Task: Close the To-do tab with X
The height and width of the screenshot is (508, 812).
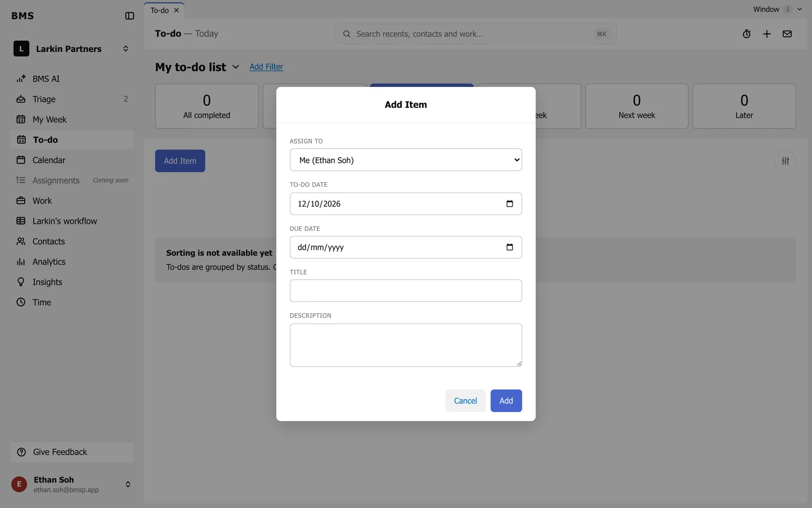Action: 176,10
